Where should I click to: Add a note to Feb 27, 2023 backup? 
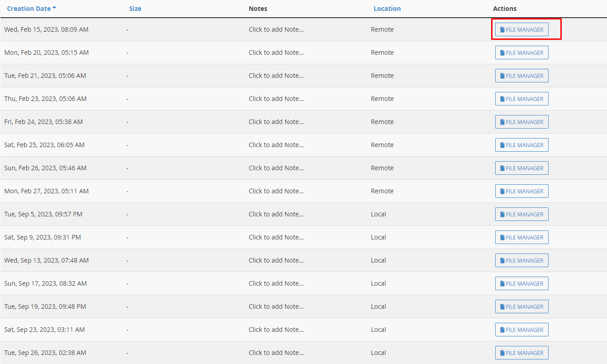pyautogui.click(x=276, y=191)
